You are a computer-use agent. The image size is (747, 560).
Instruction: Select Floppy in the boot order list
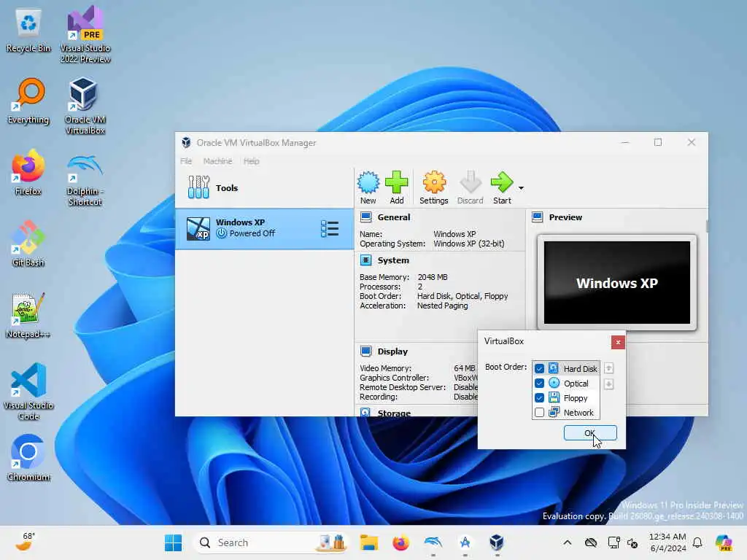(x=565, y=398)
